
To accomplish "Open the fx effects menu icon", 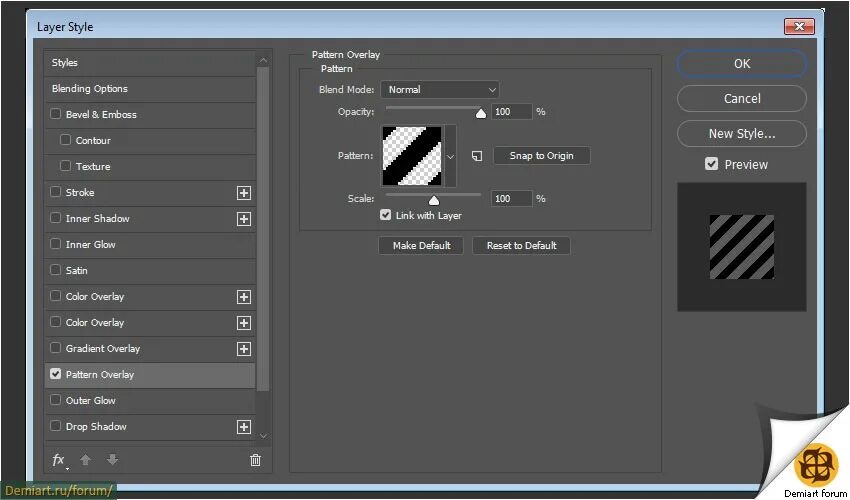I will click(x=59, y=460).
